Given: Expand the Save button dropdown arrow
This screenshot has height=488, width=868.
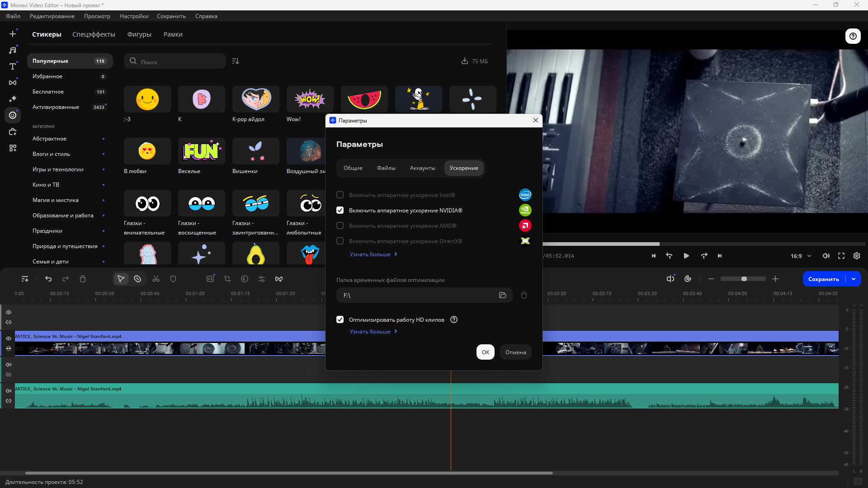Looking at the screenshot, I should point(854,279).
